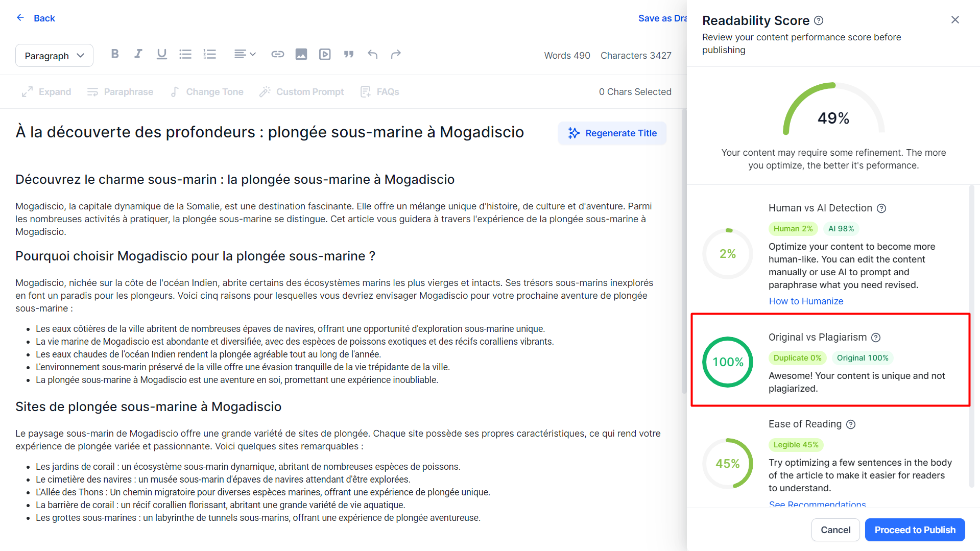Click the Words 490 counter
980x551 pixels.
567,56
